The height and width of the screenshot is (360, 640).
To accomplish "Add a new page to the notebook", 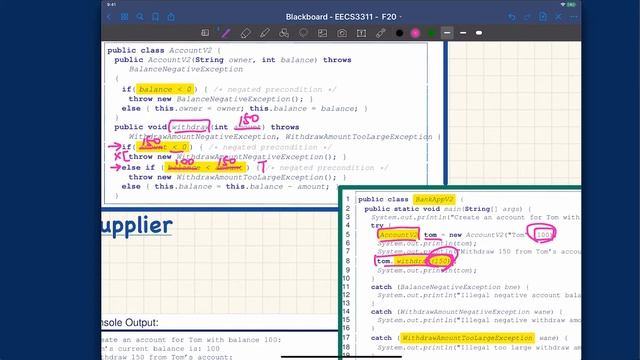I will click(543, 17).
